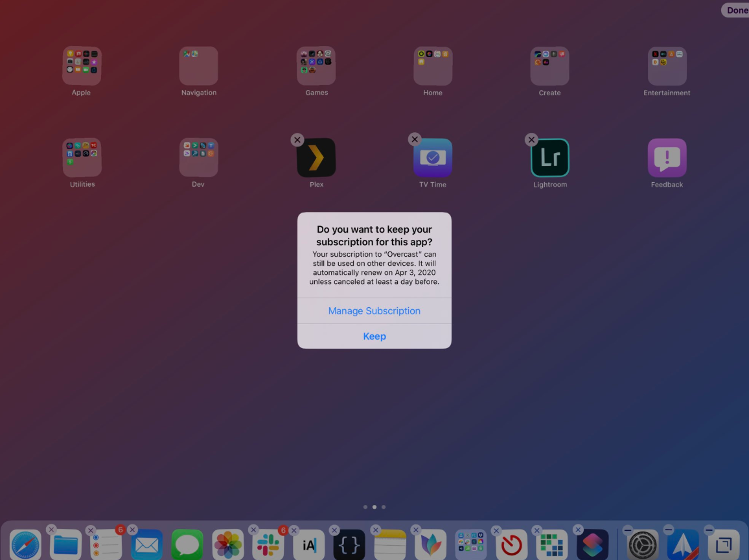Image resolution: width=749 pixels, height=560 pixels.
Task: Remove overlapping squares app via minus badge
Action: [709, 530]
